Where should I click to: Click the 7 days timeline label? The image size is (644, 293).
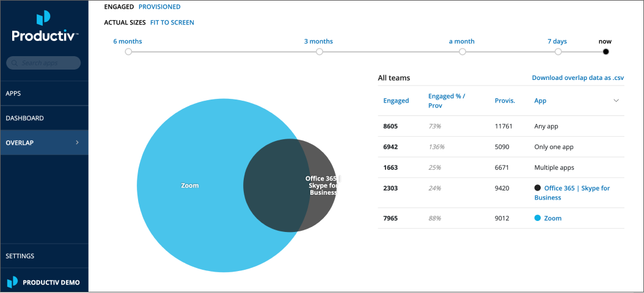point(557,42)
